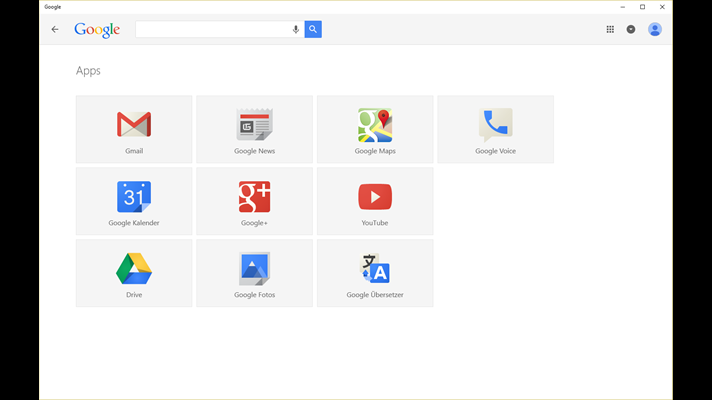Screen dimensions: 712x400
Task: Start voice search with the microphone icon
Action: (x=296, y=30)
